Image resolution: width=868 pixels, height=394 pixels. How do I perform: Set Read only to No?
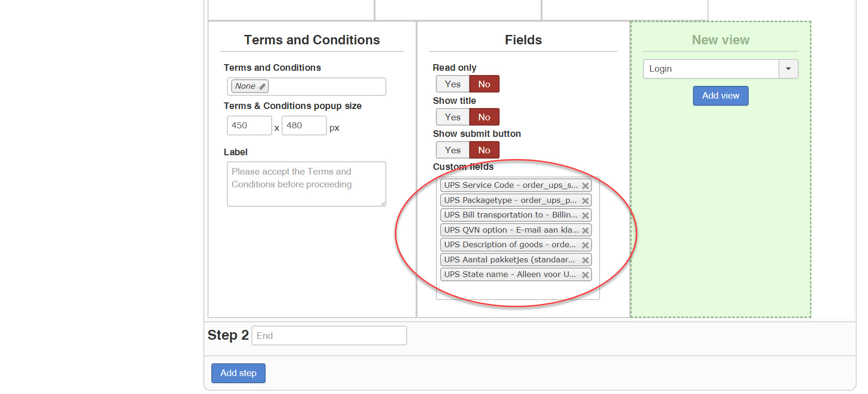click(x=484, y=84)
